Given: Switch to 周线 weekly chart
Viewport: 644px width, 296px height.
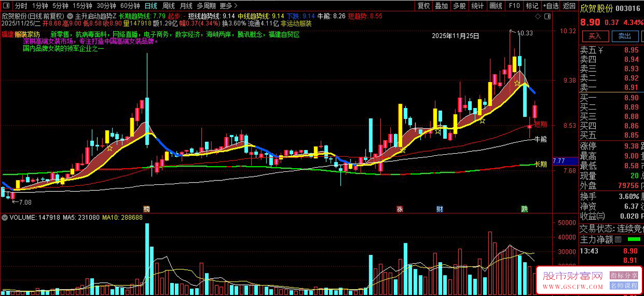Looking at the screenshot, I should click(x=169, y=6).
